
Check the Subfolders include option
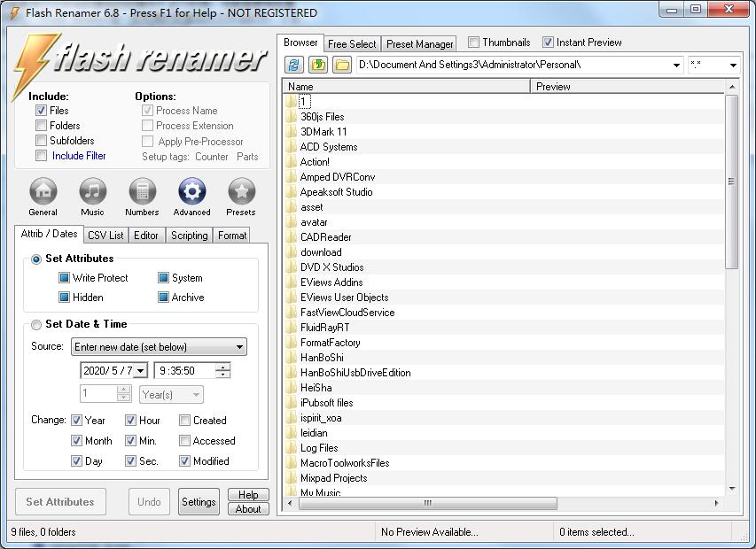[42, 141]
